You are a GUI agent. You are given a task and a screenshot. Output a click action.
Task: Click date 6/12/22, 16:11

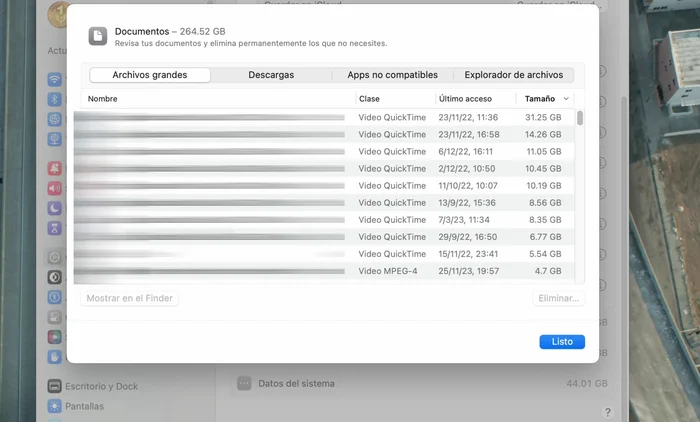point(466,151)
